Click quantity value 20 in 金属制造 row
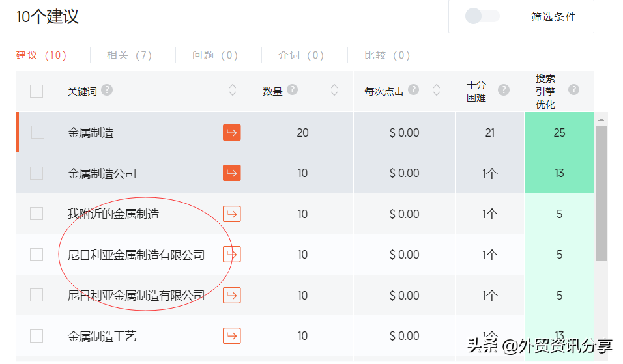Image resolution: width=623 pixels, height=364 pixels. (302, 133)
